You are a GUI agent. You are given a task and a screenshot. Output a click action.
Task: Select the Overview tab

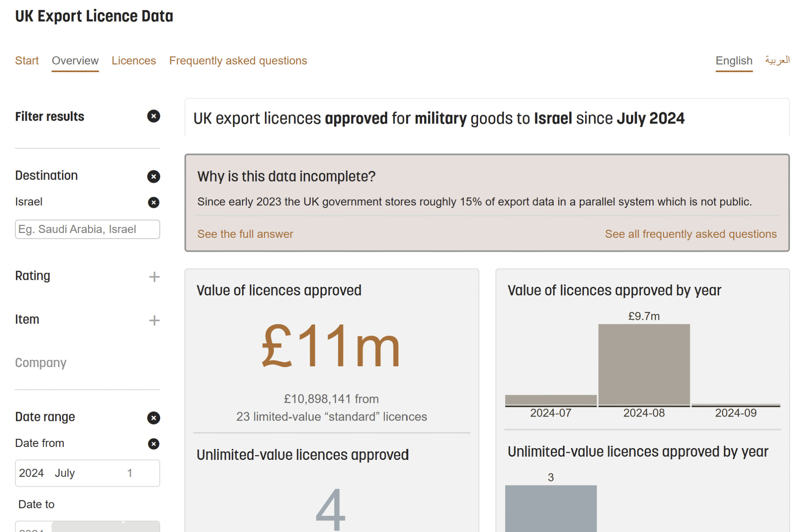(75, 61)
